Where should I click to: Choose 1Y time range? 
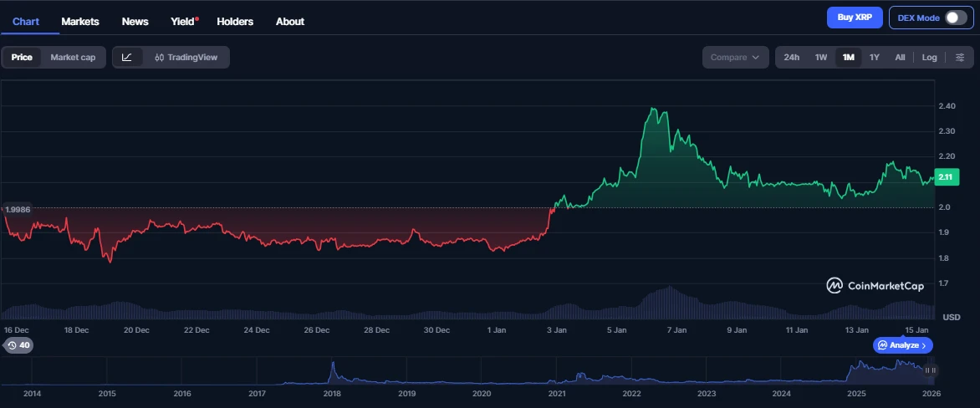875,58
